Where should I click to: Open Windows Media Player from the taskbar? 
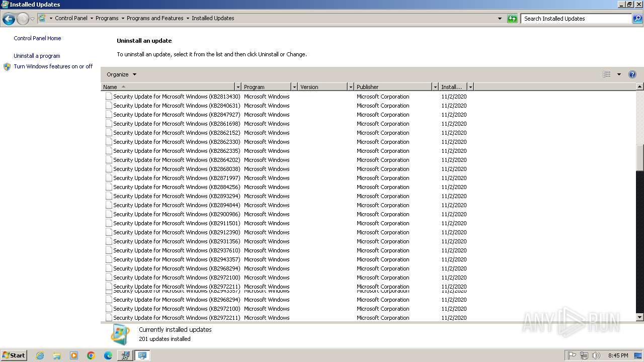74,355
